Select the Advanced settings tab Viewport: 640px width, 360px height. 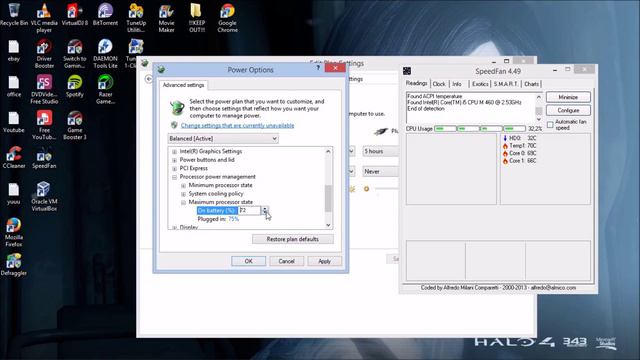click(183, 85)
